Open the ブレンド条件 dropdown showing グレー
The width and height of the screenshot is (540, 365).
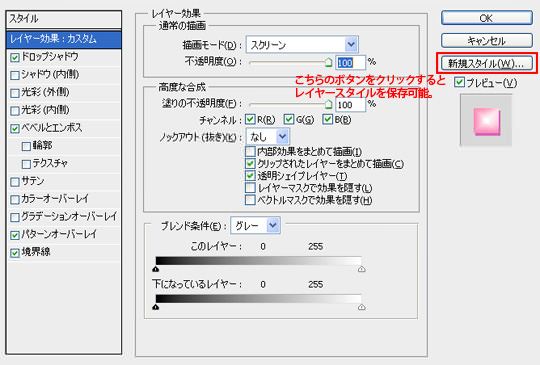255,226
